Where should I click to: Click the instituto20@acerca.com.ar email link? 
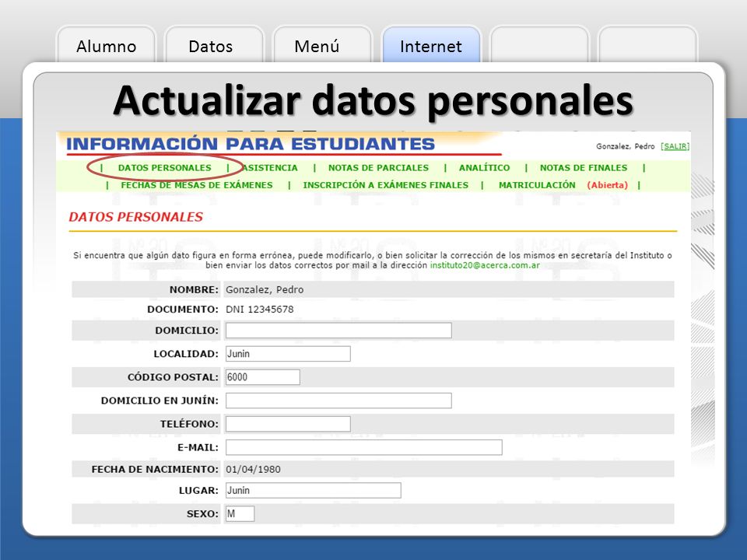(x=485, y=265)
